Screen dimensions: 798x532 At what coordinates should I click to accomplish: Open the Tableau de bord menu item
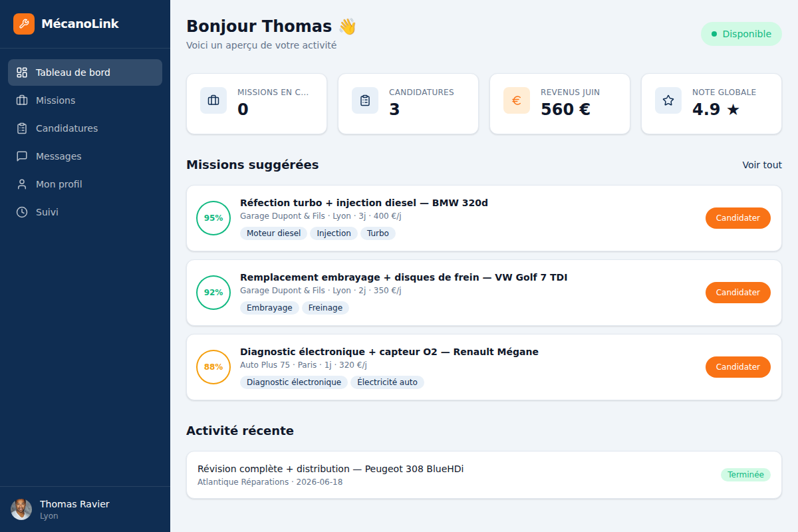click(x=85, y=72)
